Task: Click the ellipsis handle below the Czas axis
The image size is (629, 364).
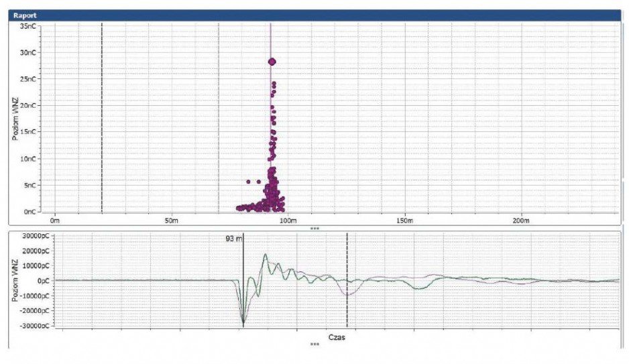Action: 314,344
